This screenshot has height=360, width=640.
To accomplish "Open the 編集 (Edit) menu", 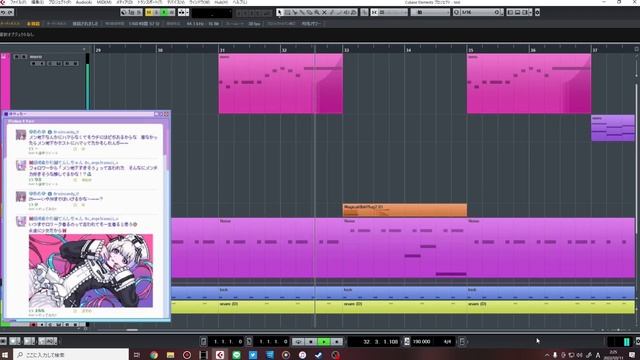I will point(37,2).
